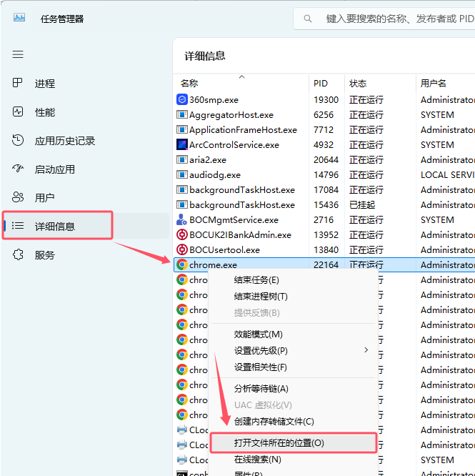Open the 服务 (Services) puzzle icon
Image resolution: width=475 pixels, height=476 pixels.
(x=18, y=255)
